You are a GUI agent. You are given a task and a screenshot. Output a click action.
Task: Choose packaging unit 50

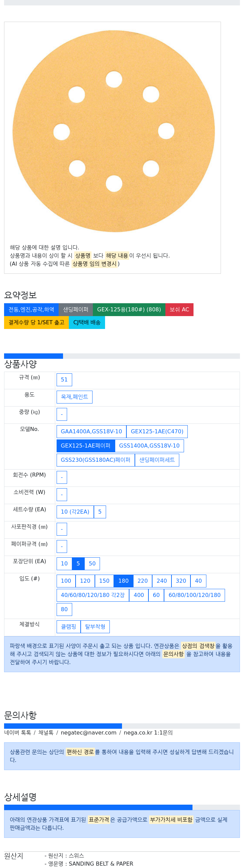click(x=92, y=564)
